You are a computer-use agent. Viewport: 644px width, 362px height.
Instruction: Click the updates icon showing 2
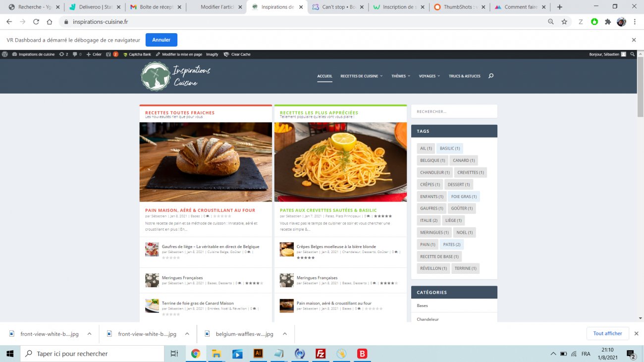point(63,54)
